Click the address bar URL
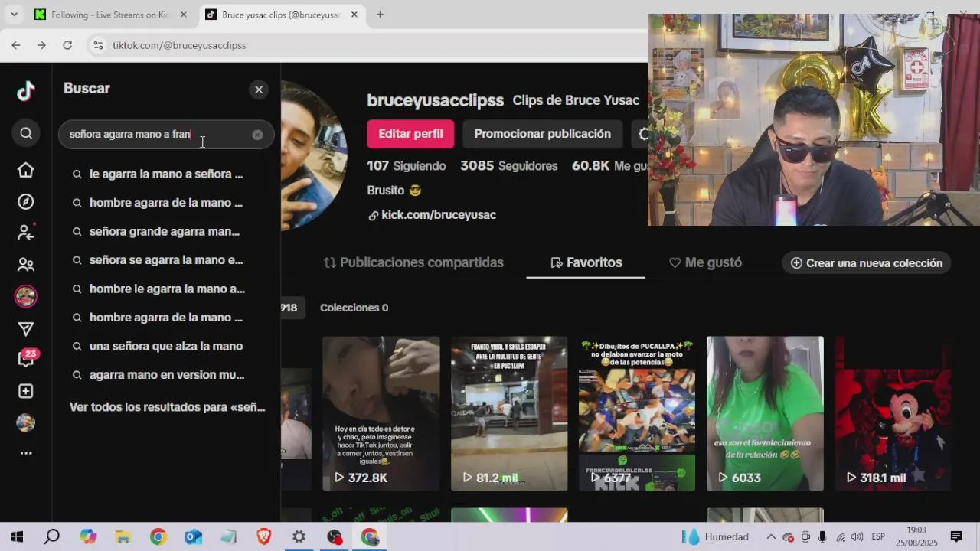980x551 pixels. tap(179, 45)
